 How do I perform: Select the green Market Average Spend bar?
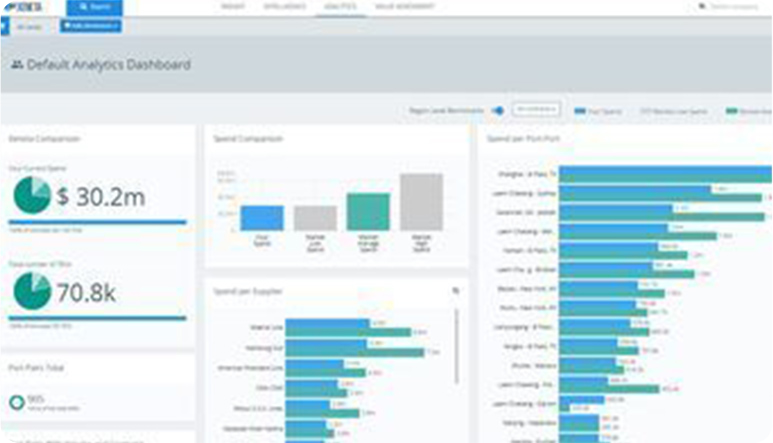[x=368, y=212]
